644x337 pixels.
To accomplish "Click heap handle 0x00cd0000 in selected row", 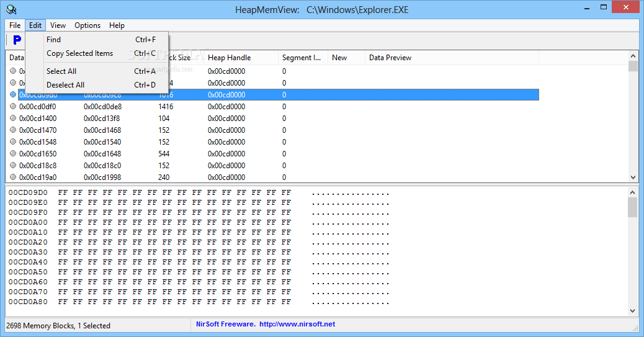I will point(226,94).
